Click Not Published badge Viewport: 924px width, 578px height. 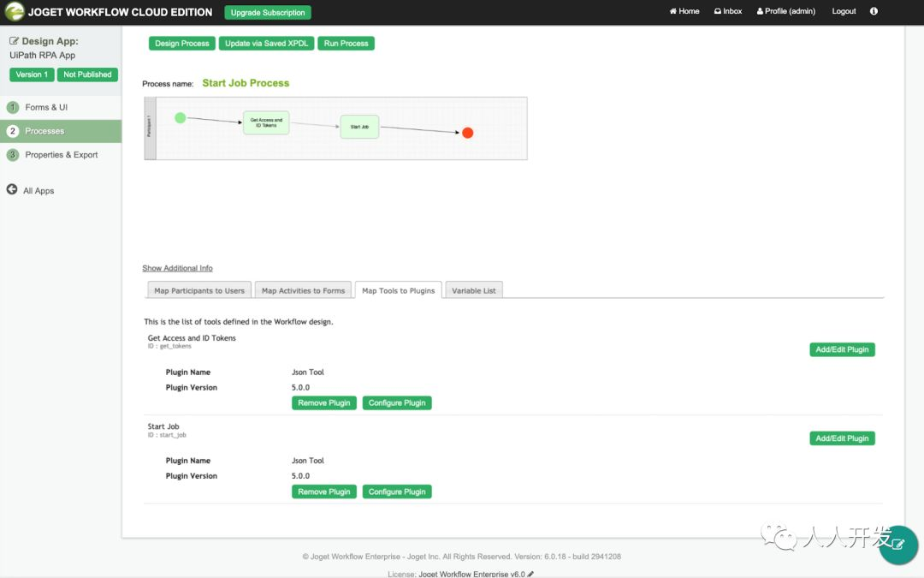tap(87, 74)
